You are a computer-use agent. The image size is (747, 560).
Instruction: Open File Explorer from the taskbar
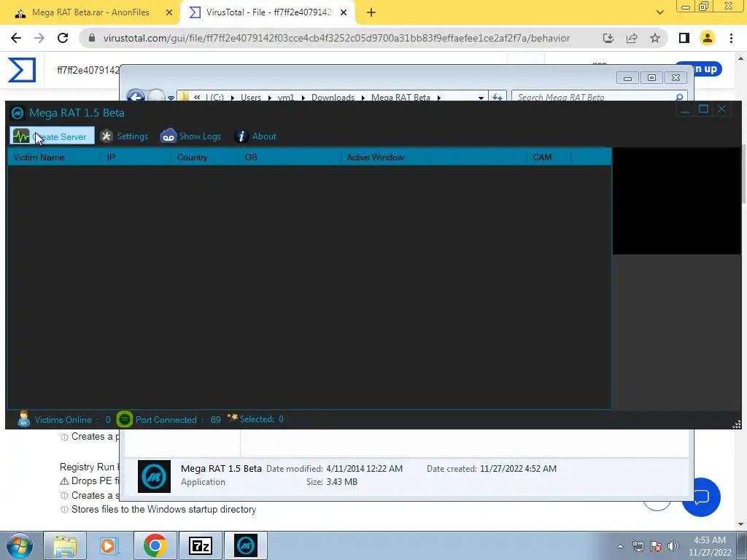65,545
